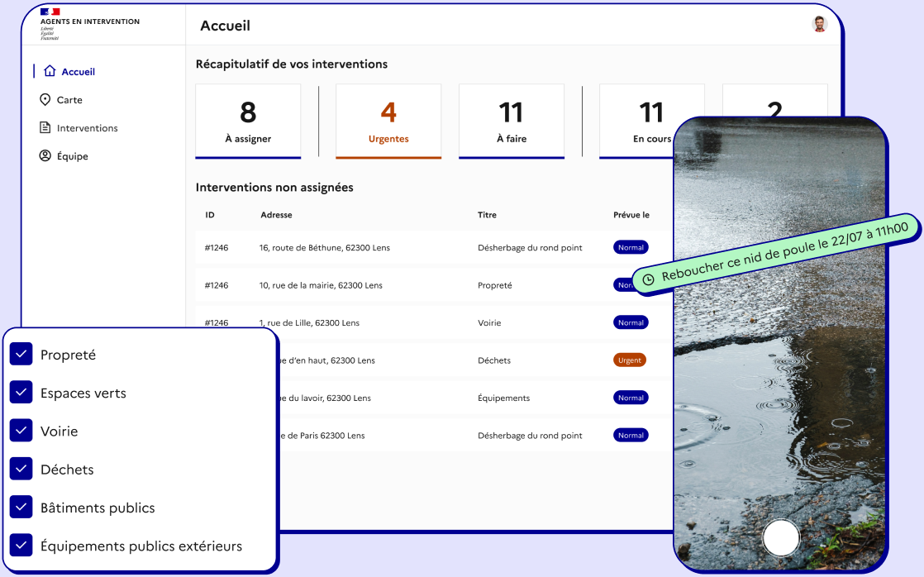The width and height of the screenshot is (924, 577).
Task: Open Interventions from the sidebar menu
Action: [85, 127]
